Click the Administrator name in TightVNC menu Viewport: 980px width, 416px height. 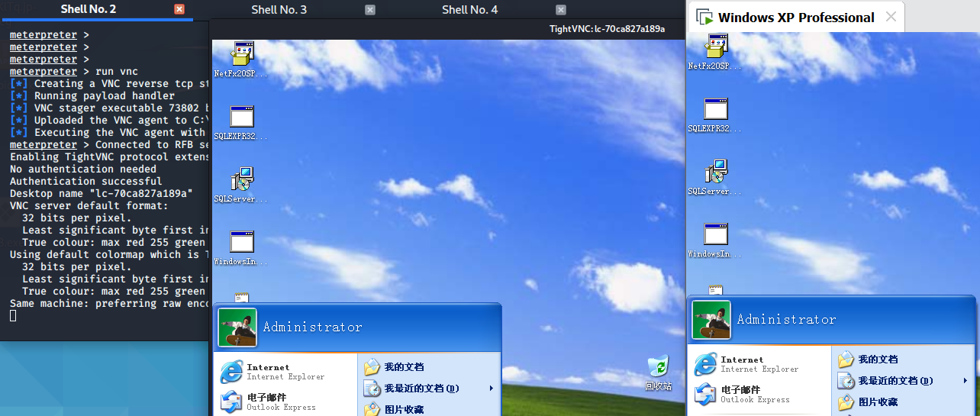(313, 327)
